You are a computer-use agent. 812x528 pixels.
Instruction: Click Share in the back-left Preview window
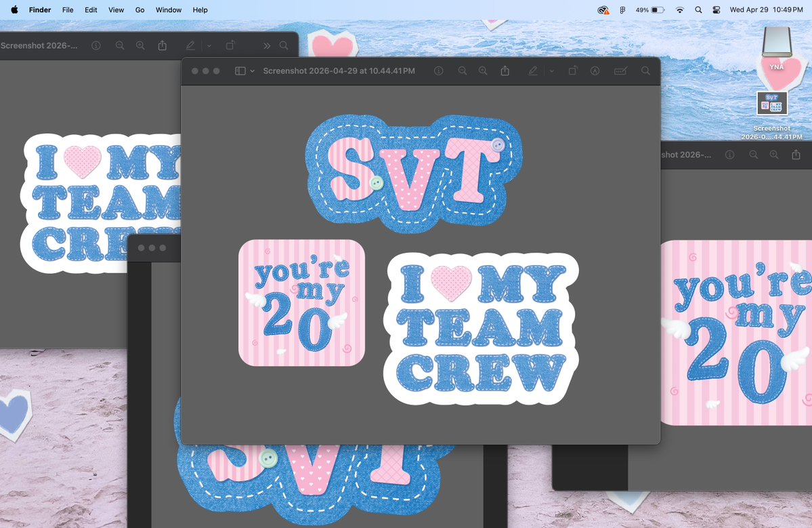[x=162, y=45]
